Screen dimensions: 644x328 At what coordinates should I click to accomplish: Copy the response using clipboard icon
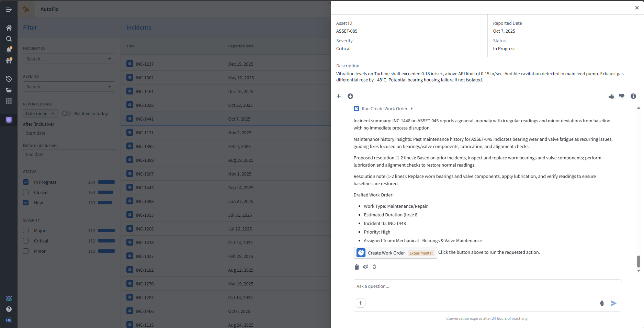tap(357, 267)
